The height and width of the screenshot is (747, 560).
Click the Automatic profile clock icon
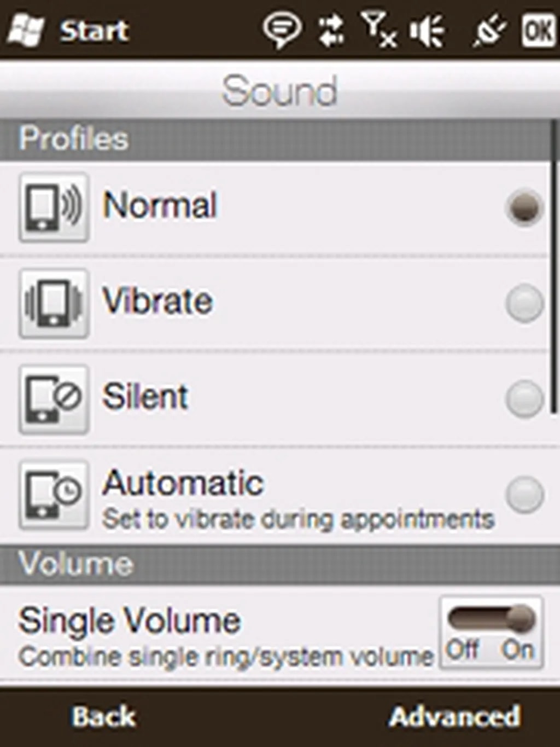pyautogui.click(x=54, y=495)
